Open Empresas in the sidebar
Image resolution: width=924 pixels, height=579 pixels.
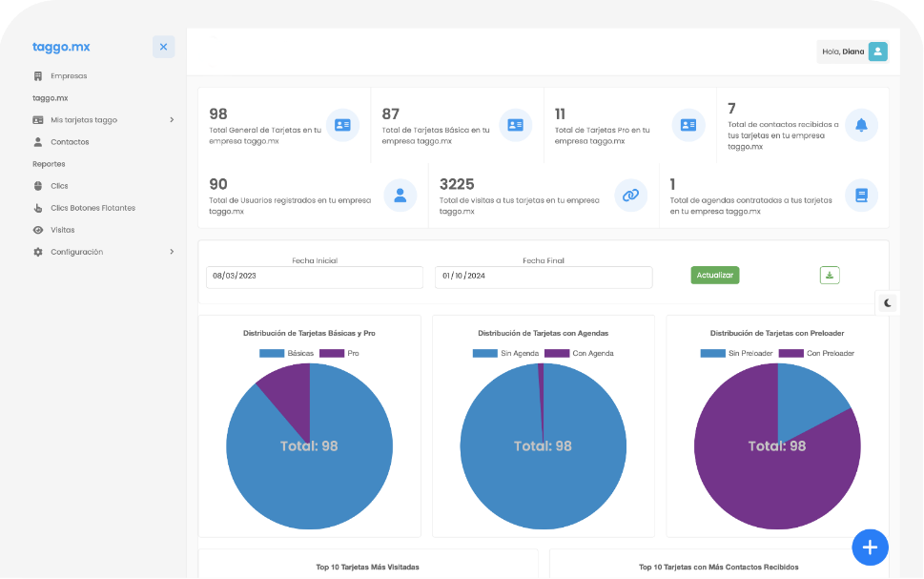tap(69, 76)
